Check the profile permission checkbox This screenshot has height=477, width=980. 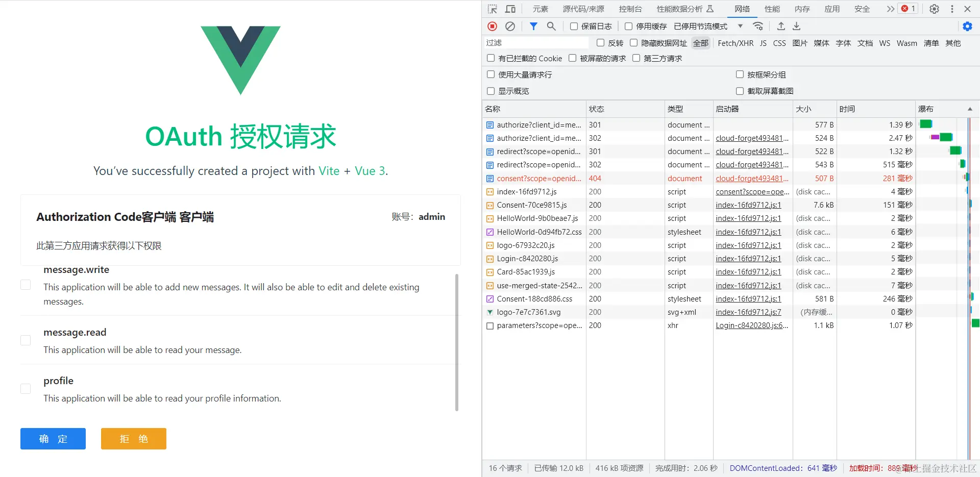click(26, 389)
